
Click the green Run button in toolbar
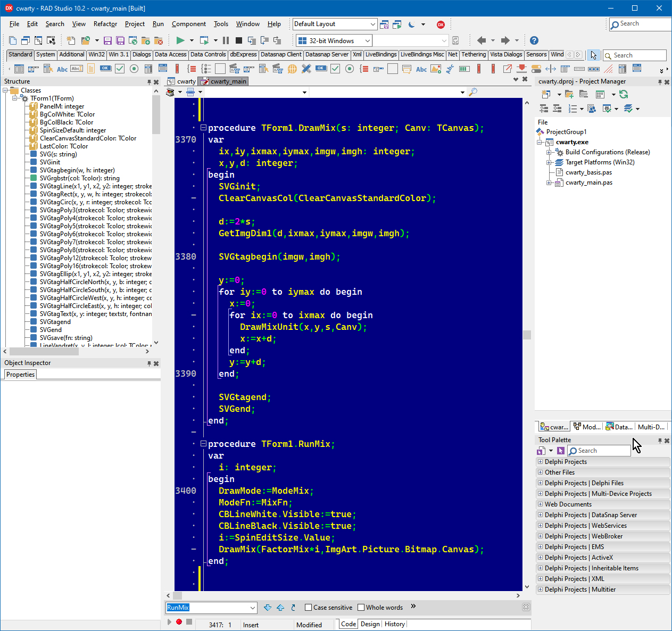point(180,40)
